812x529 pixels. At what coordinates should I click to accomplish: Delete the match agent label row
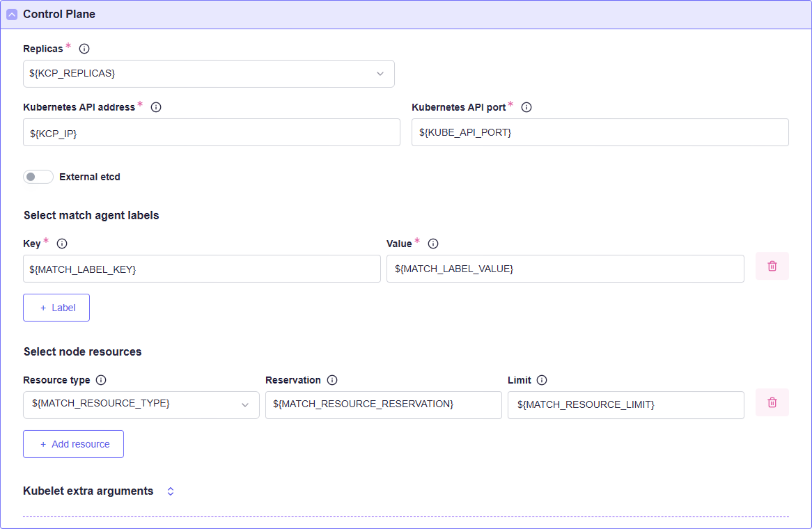pyautogui.click(x=772, y=266)
